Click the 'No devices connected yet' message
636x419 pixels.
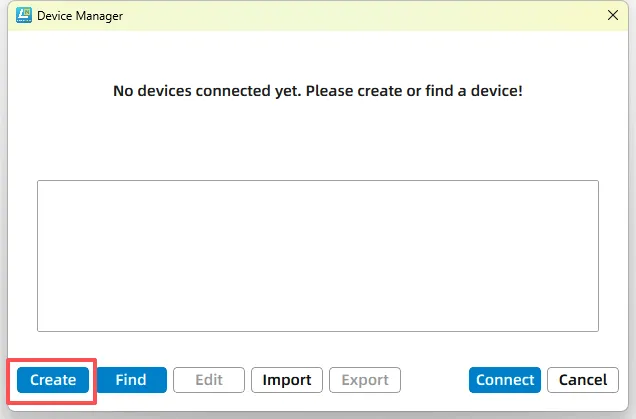317,91
